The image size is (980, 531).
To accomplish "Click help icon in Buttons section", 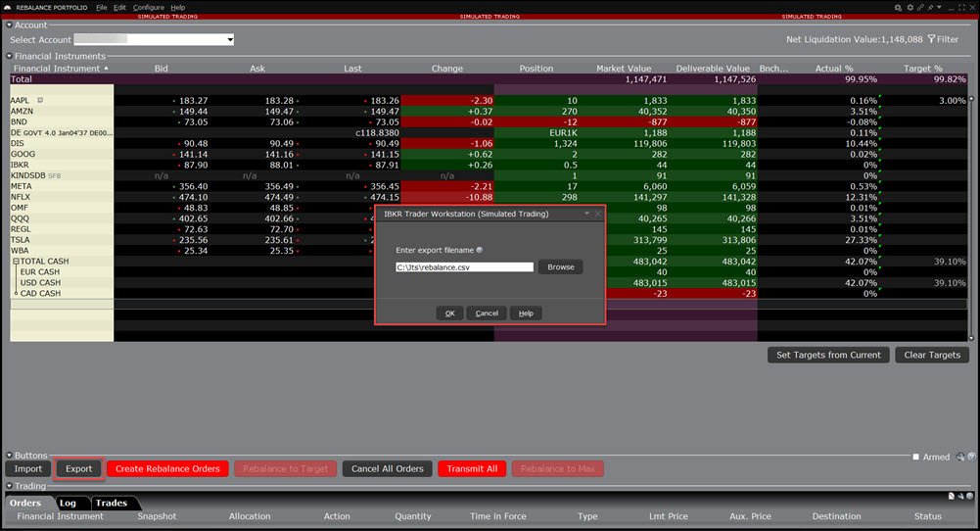I will [972, 457].
